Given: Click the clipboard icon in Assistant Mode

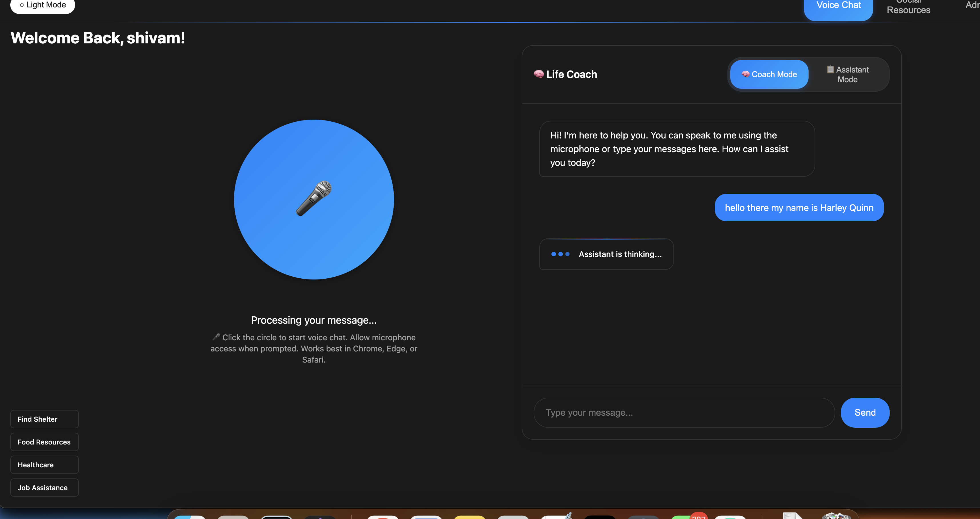Looking at the screenshot, I should coord(830,69).
